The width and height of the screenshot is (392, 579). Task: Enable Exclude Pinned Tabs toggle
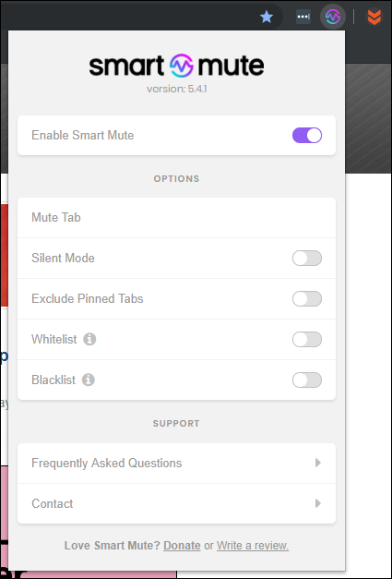coord(307,298)
